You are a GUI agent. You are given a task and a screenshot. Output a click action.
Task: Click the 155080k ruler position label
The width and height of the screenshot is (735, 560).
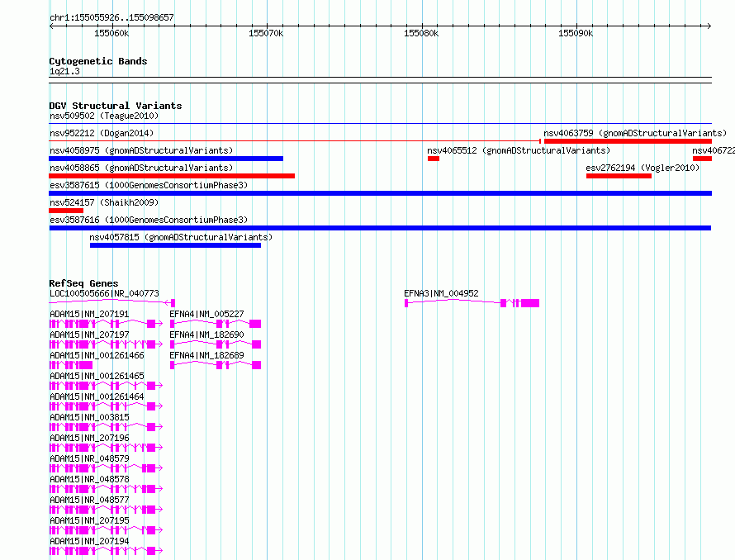[x=421, y=33]
